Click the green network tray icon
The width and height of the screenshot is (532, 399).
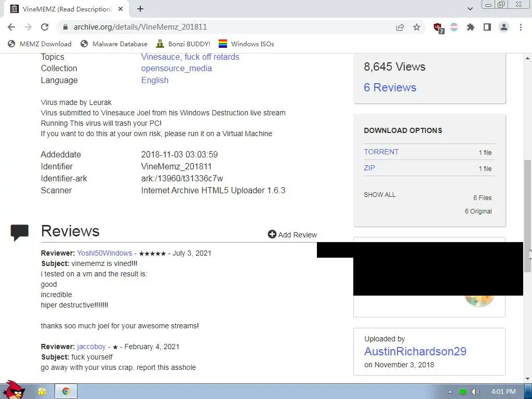click(x=463, y=392)
